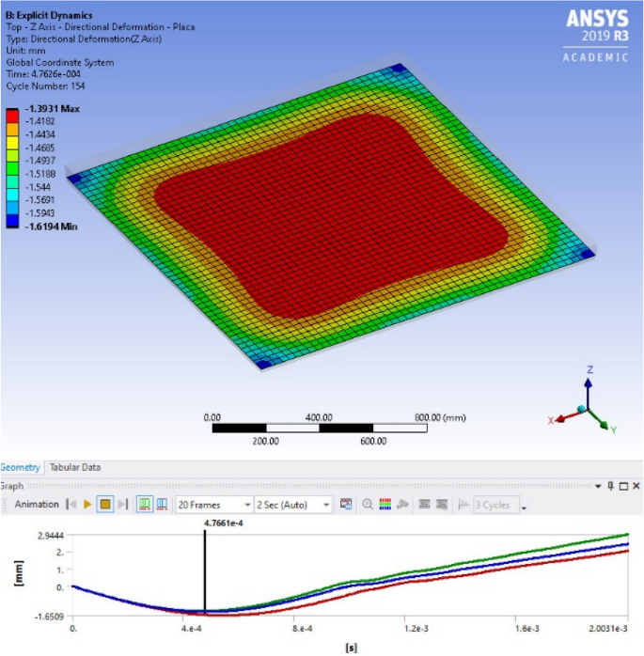Click the 'Time: 4.7626e-004' text

tap(43, 74)
